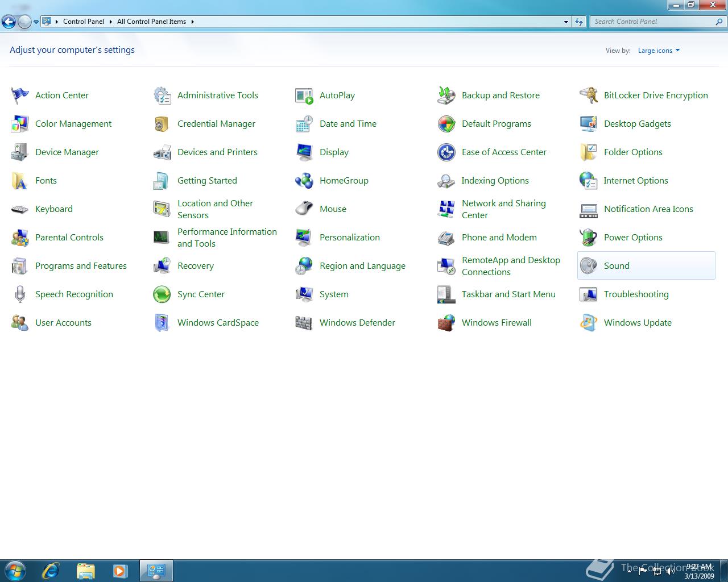The height and width of the screenshot is (582, 728).
Task: Click the Keyboard icon
Action: pos(20,209)
